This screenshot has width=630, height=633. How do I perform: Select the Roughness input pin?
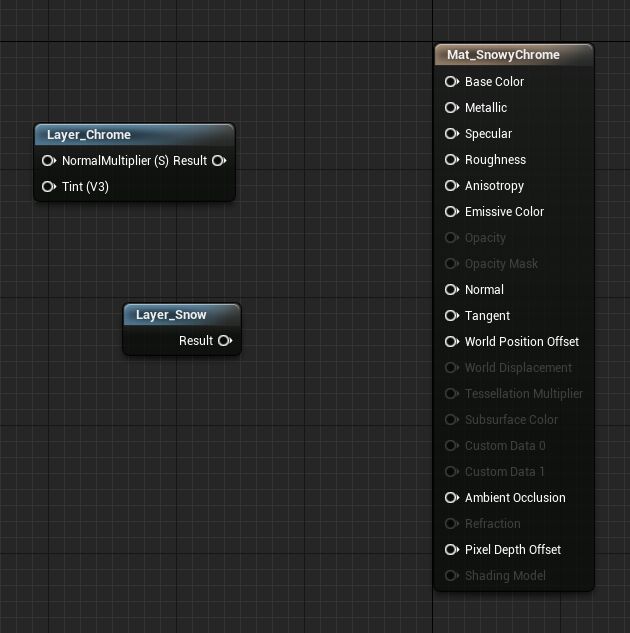452,160
